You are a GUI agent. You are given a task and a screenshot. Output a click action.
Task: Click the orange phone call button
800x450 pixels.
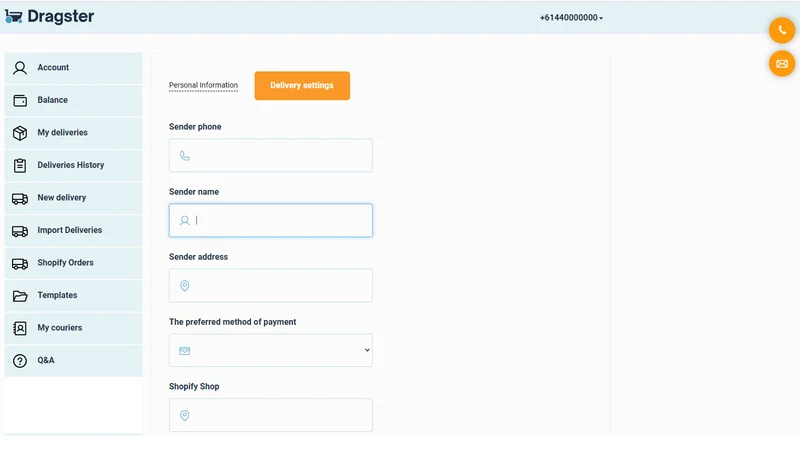coord(782,31)
